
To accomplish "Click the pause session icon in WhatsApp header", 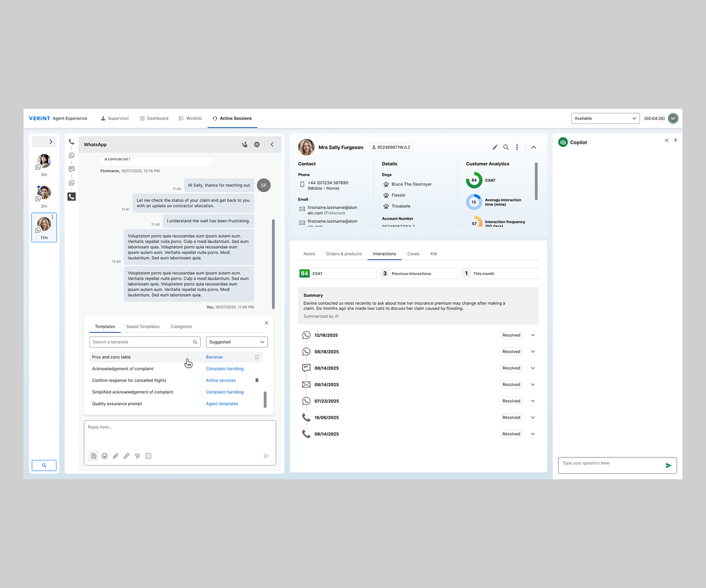I will coord(257,145).
